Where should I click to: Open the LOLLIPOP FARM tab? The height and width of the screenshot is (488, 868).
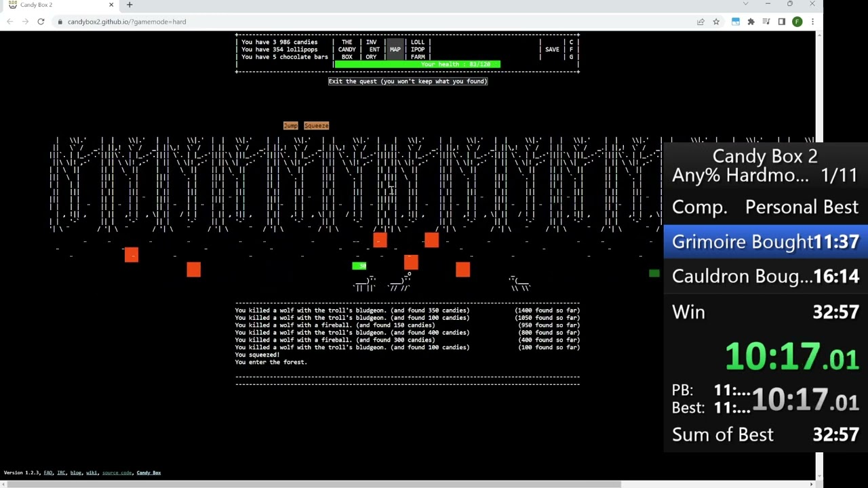[418, 49]
